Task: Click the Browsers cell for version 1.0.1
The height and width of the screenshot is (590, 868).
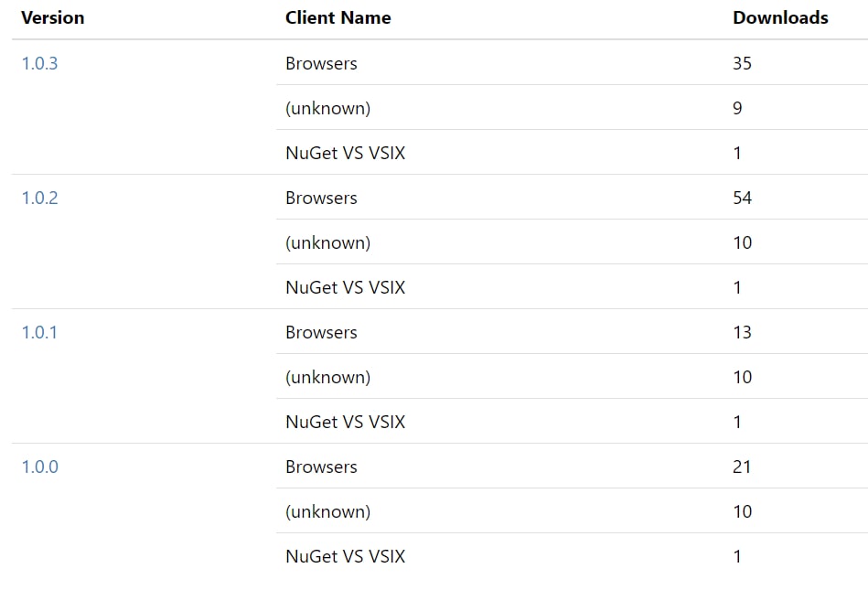Action: 321,333
